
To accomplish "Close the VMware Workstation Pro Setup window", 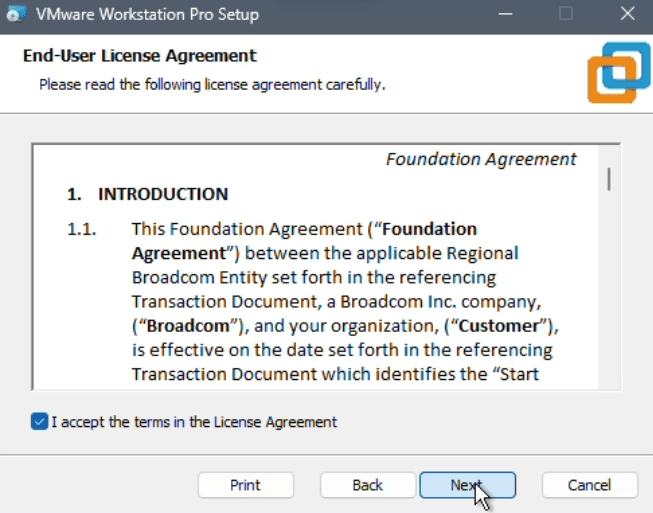I will [x=628, y=14].
